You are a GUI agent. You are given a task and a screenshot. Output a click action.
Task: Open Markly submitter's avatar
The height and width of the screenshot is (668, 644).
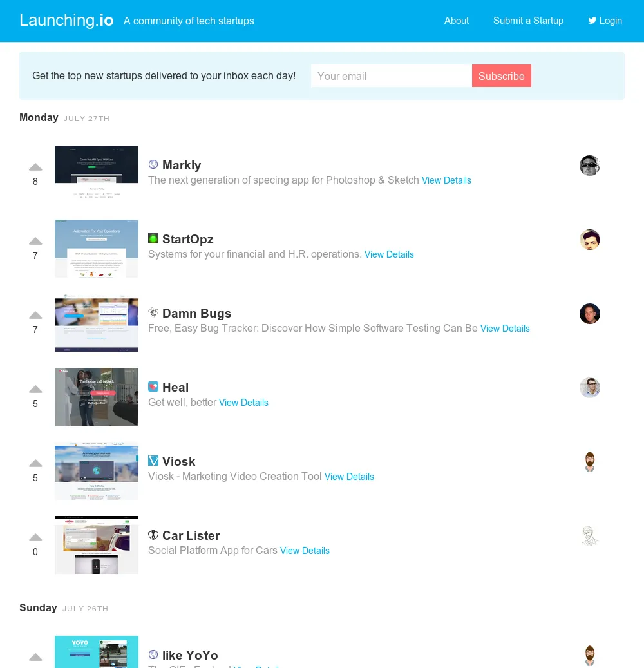pyautogui.click(x=590, y=166)
